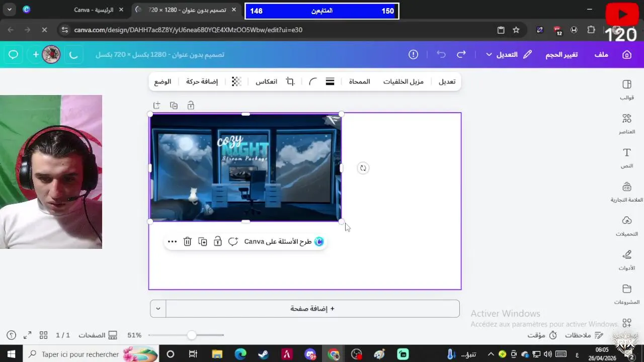The image size is (644, 362).
Task: Open border style lines option
Action: click(330, 81)
